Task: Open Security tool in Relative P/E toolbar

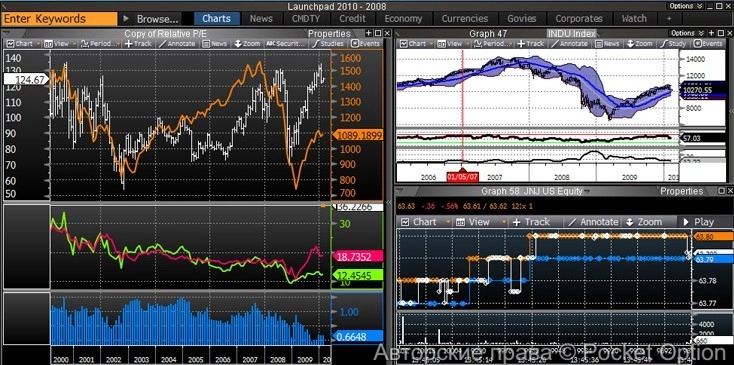Action: point(286,44)
